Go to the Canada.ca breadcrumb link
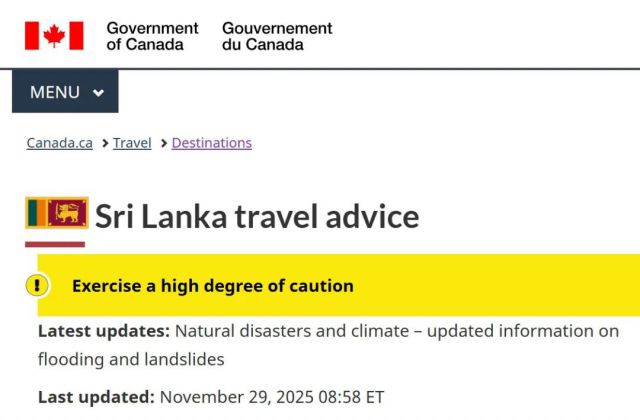Screen dimensions: 640x420 [59, 143]
